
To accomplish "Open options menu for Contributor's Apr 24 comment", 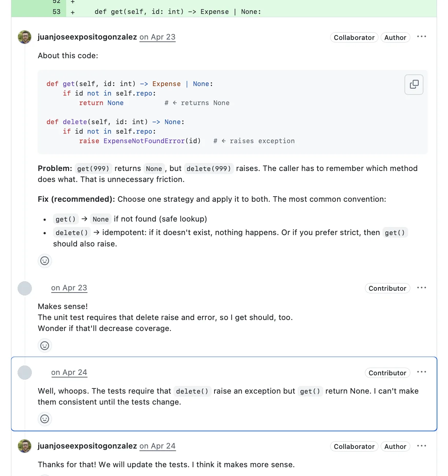I will [422, 372].
